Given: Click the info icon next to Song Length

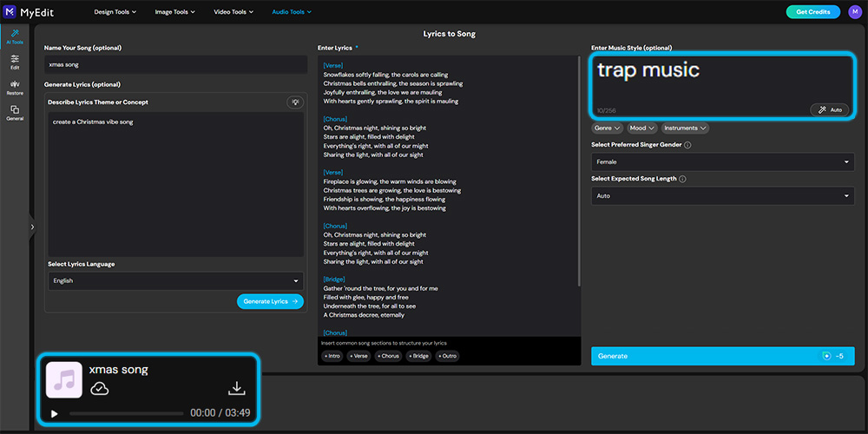Looking at the screenshot, I should tap(682, 179).
